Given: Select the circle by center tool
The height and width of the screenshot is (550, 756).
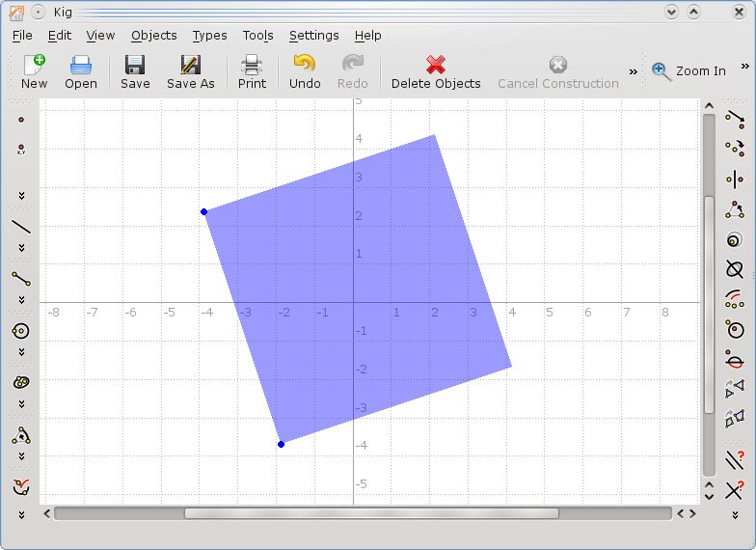Looking at the screenshot, I should pyautogui.click(x=21, y=331).
